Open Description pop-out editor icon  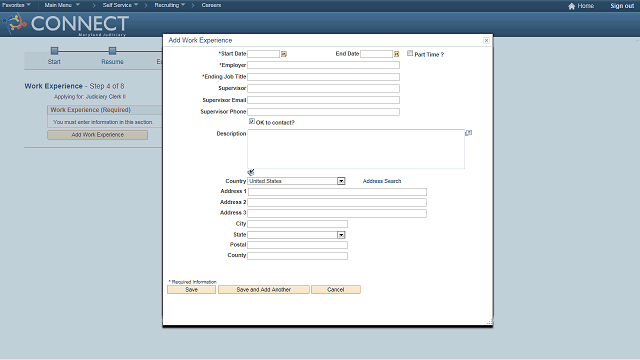[469, 133]
